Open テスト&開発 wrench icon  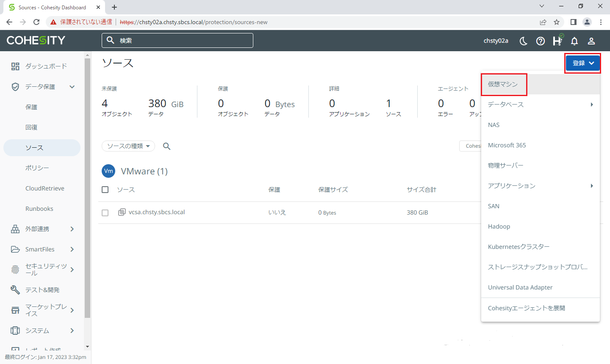click(x=15, y=290)
